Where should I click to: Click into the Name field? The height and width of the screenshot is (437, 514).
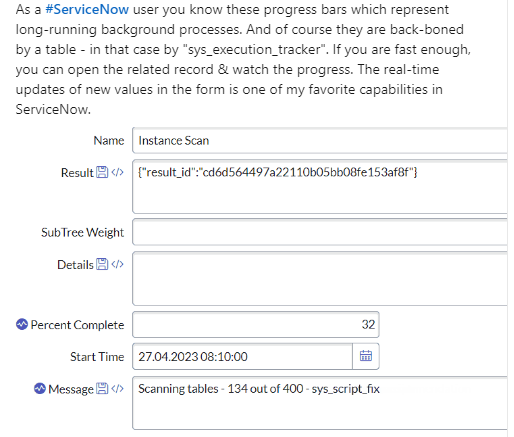click(x=320, y=140)
